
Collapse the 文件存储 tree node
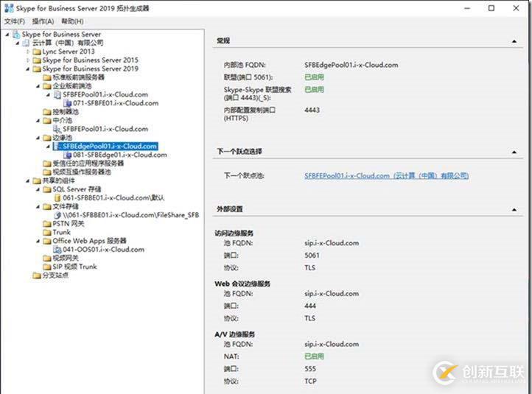tap(38, 206)
